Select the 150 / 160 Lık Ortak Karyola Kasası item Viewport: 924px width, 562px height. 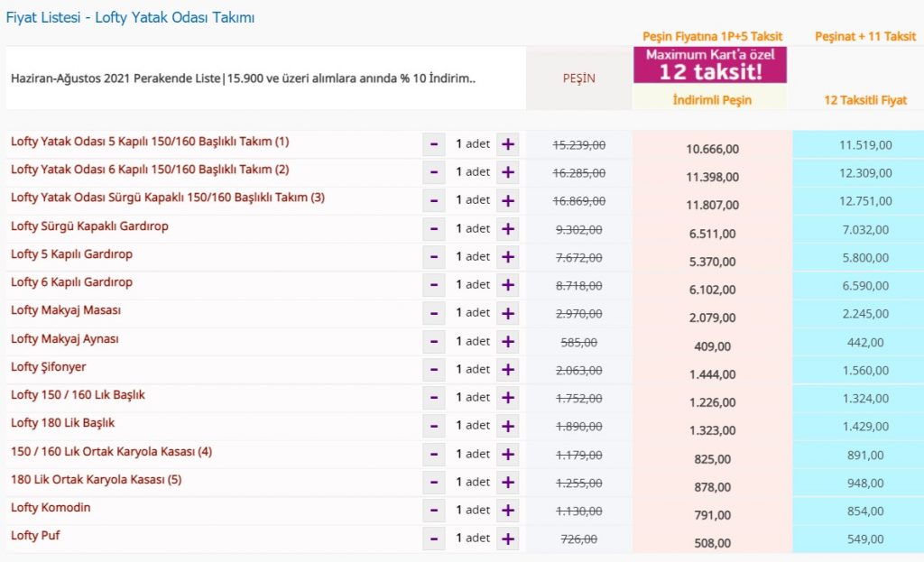111,452
